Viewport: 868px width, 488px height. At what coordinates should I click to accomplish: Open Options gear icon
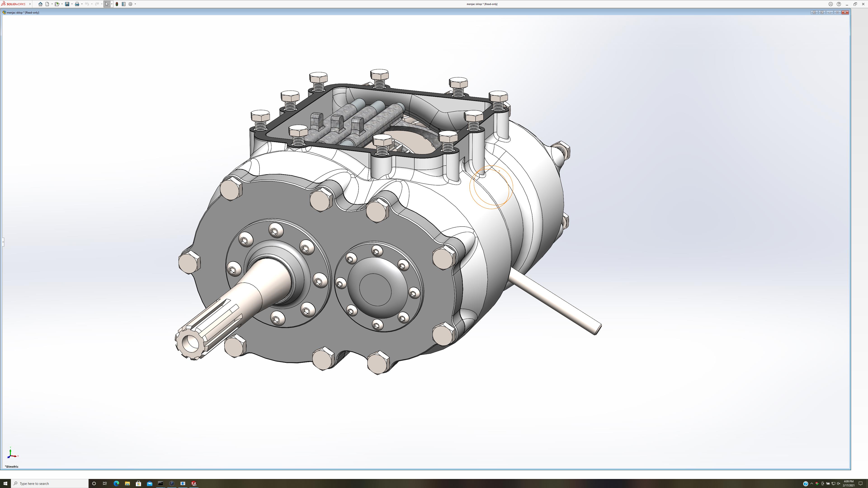click(130, 4)
